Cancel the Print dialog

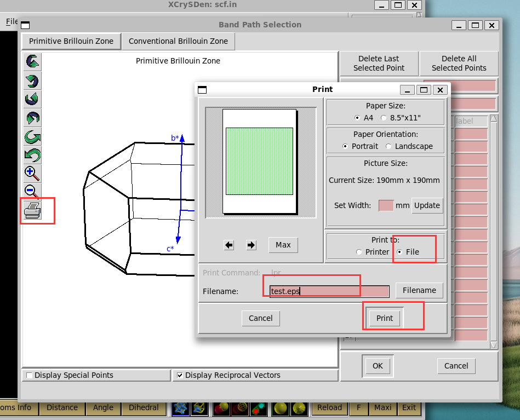pos(261,318)
